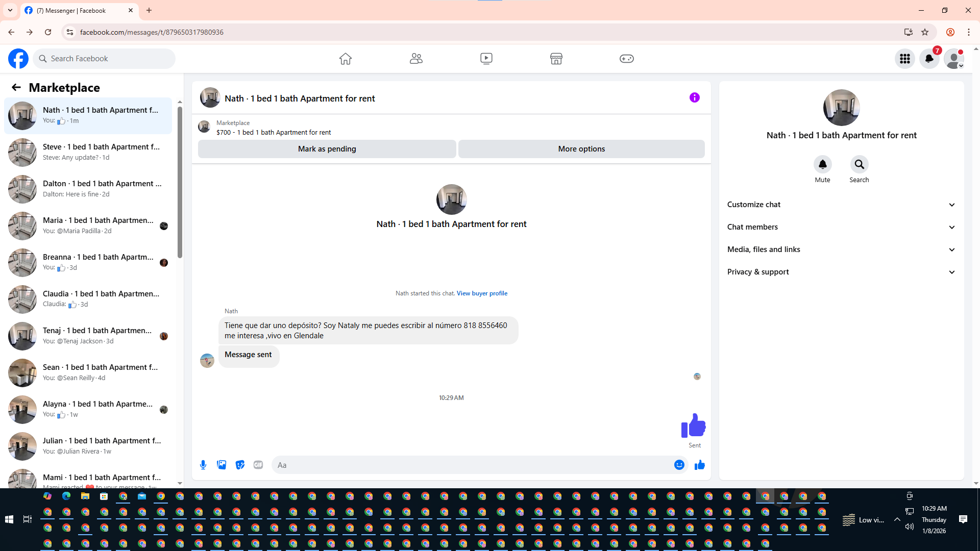Click the Facebook logo
This screenshot has width=980, height=551.
click(18, 59)
